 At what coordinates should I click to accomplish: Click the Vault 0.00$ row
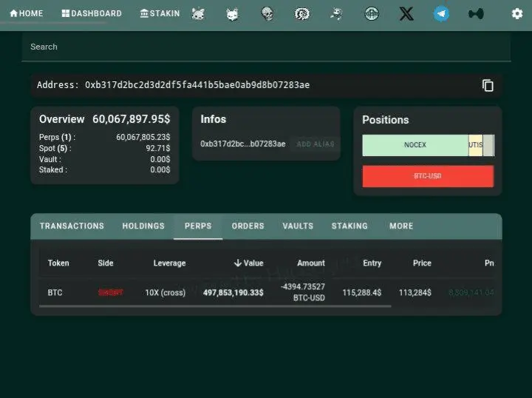point(104,159)
